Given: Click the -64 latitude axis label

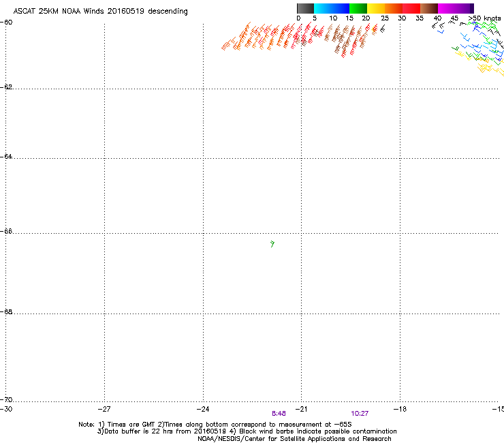Looking at the screenshot, I should point(6,156).
